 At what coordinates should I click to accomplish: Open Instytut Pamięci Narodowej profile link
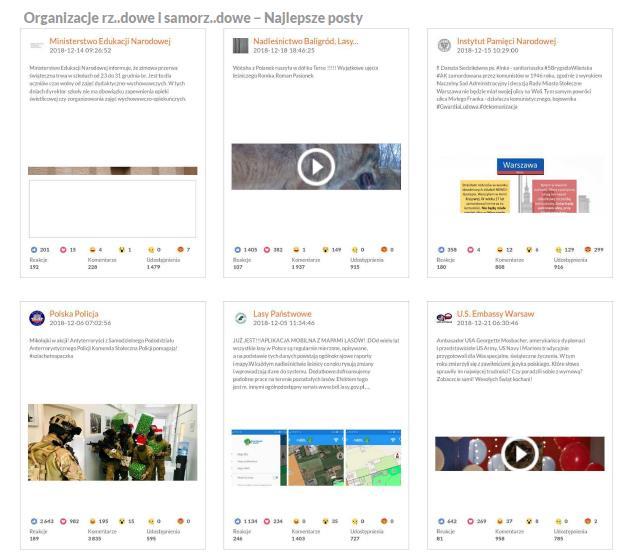pos(506,41)
